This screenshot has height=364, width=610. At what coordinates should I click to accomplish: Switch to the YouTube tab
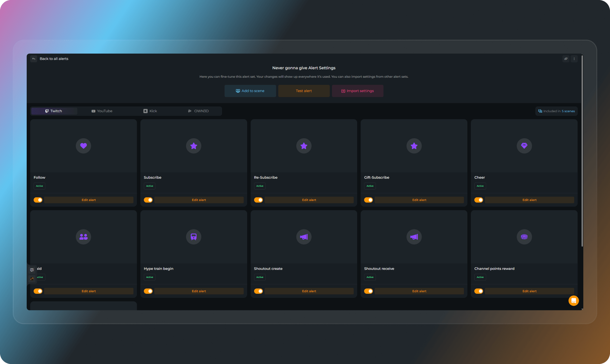point(102,111)
